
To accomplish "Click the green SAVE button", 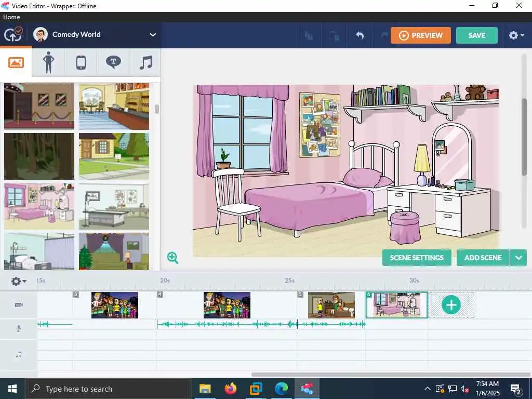I will pyautogui.click(x=477, y=35).
